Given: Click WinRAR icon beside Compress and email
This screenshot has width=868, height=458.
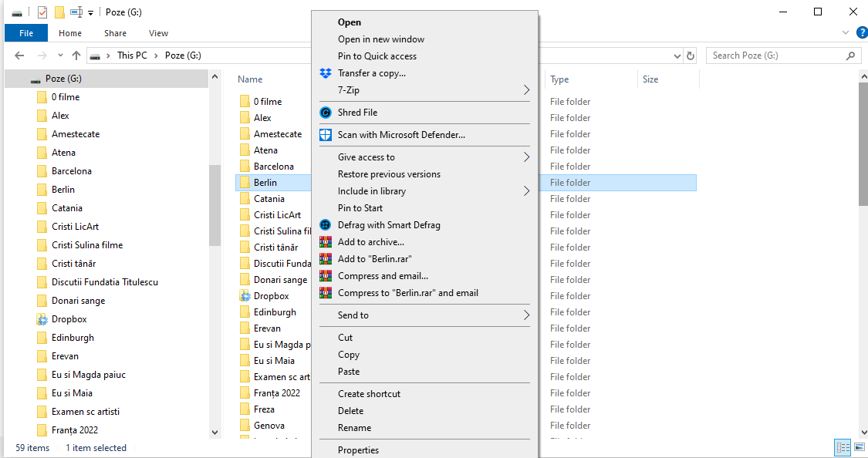Looking at the screenshot, I should (x=326, y=276).
